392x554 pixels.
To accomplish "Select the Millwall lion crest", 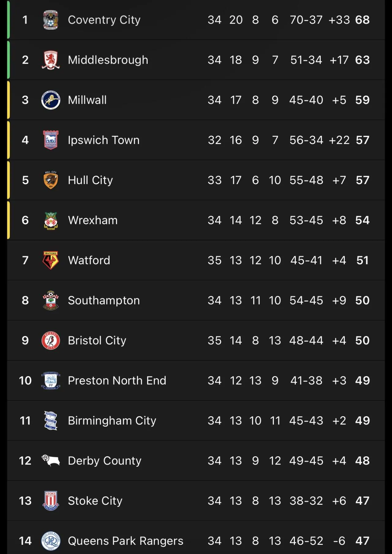I will coord(51,100).
